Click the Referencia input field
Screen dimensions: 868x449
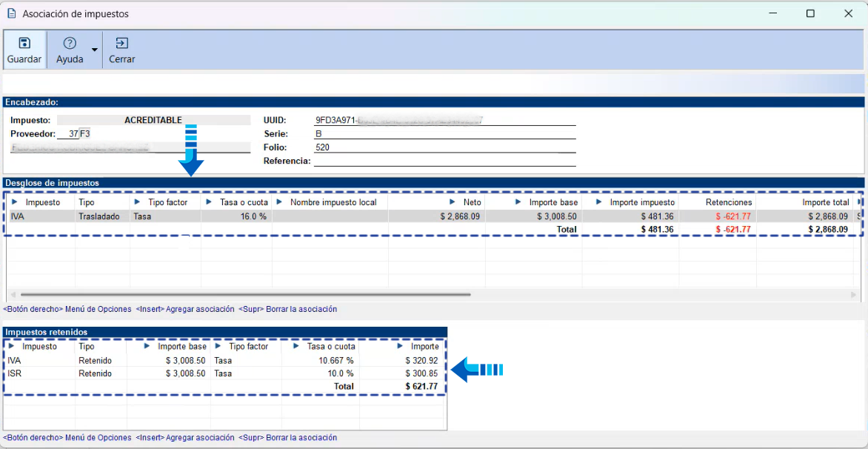444,161
